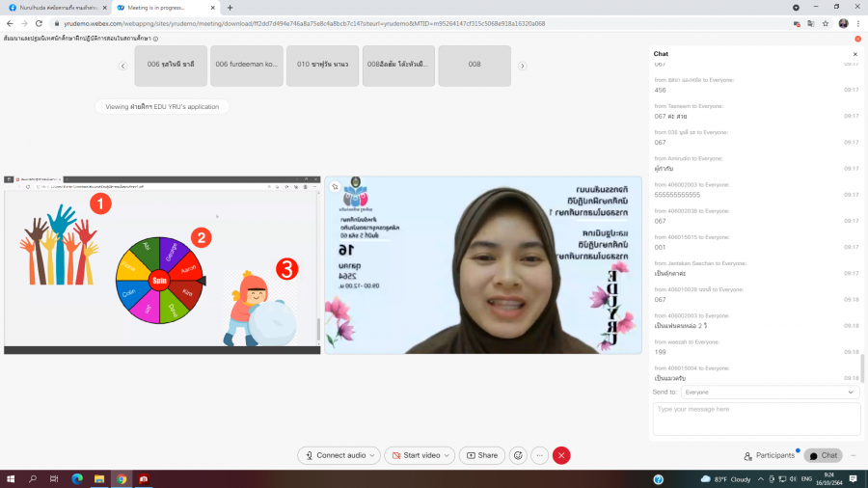Open Microsoft Edge from the taskbar
The height and width of the screenshot is (488, 868).
77,478
